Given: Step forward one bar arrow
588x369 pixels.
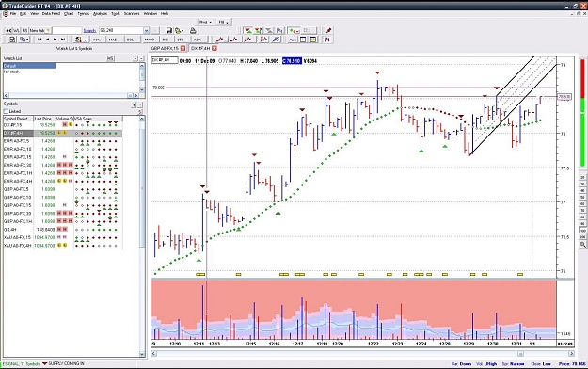Looking at the screenshot, I should [56, 40].
